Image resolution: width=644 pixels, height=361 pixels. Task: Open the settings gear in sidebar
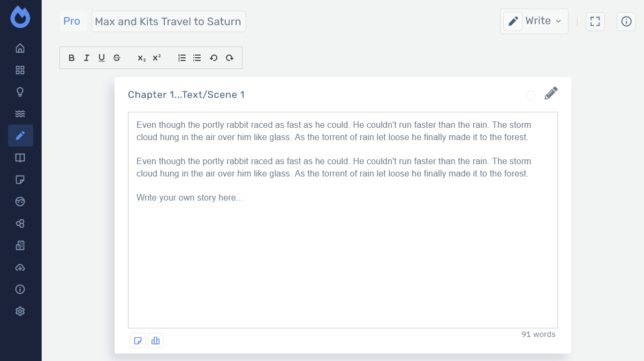coord(20,311)
